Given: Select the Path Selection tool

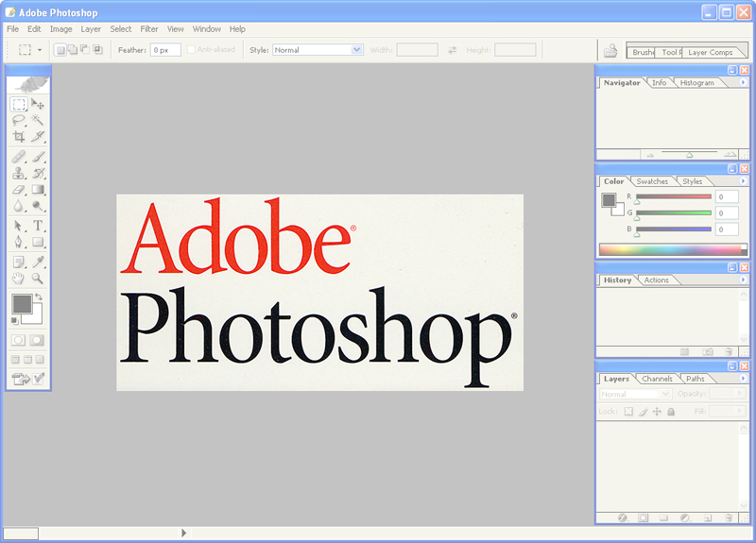Looking at the screenshot, I should [x=19, y=226].
